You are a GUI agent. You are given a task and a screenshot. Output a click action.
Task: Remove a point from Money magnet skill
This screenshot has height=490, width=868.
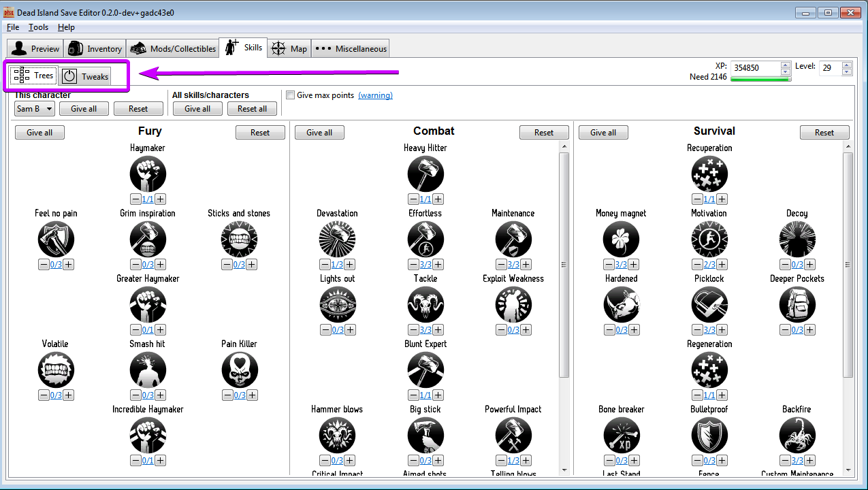609,265
